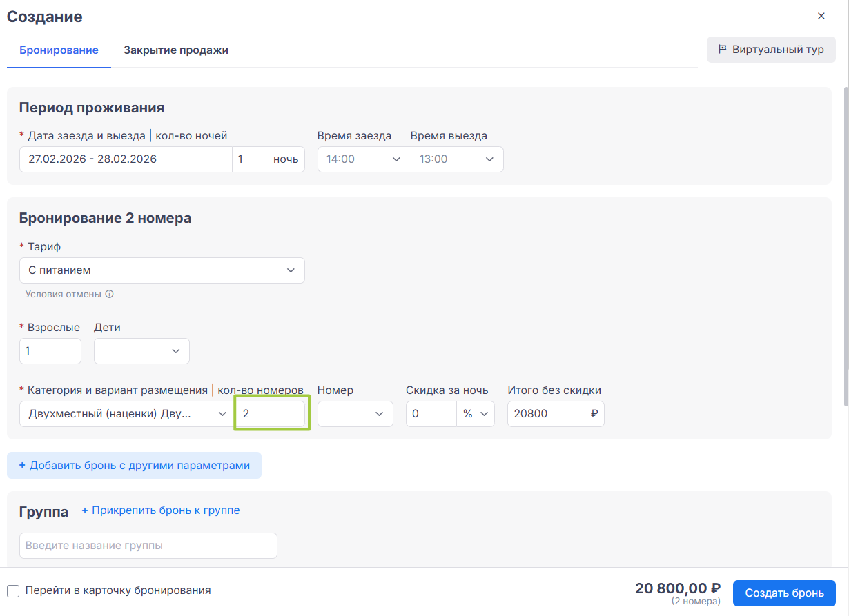This screenshot has width=849, height=616.
Task: Open the discount unit % dropdown
Action: pyautogui.click(x=476, y=414)
